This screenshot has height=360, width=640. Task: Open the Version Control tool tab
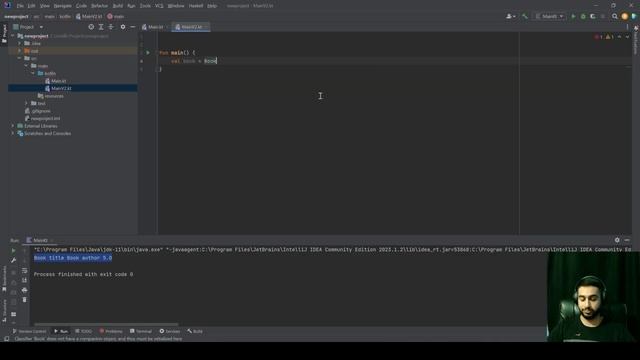(x=29, y=331)
